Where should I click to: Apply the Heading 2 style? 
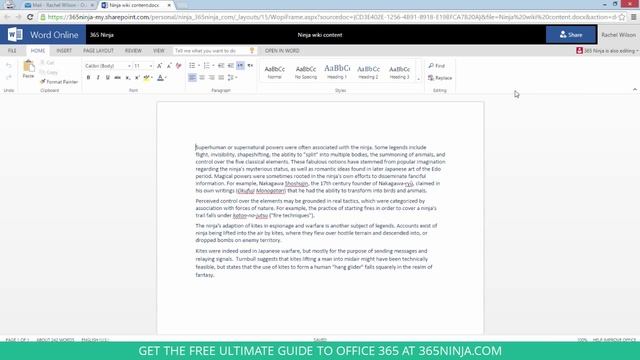tap(368, 71)
